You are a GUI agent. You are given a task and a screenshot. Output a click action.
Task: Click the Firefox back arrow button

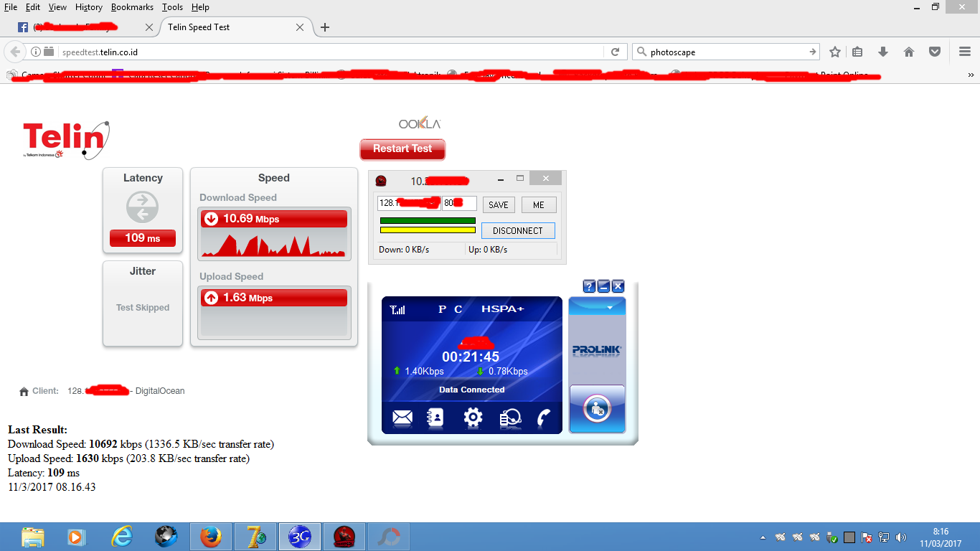pyautogui.click(x=15, y=52)
